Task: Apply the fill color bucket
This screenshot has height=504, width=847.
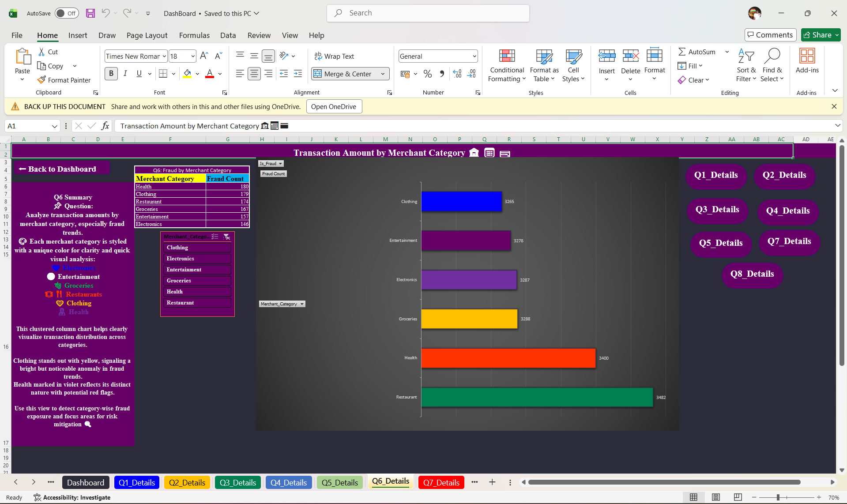Action: [187, 74]
